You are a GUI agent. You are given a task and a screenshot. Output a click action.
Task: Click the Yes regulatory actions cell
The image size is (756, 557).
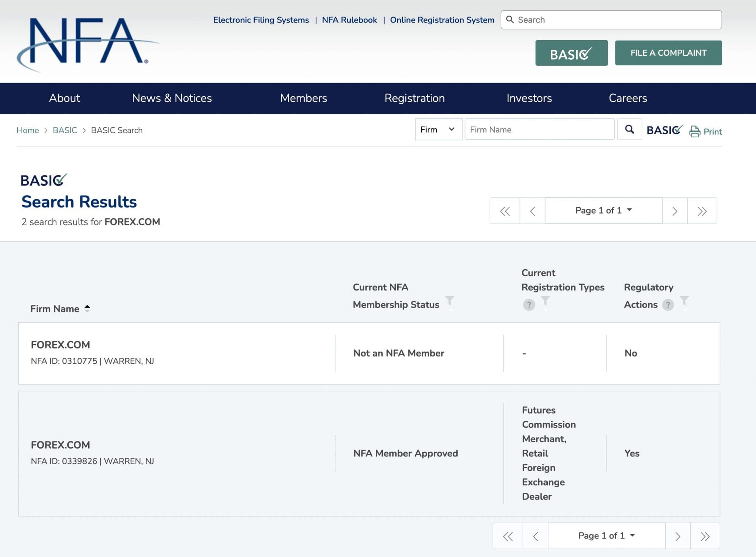pos(632,453)
